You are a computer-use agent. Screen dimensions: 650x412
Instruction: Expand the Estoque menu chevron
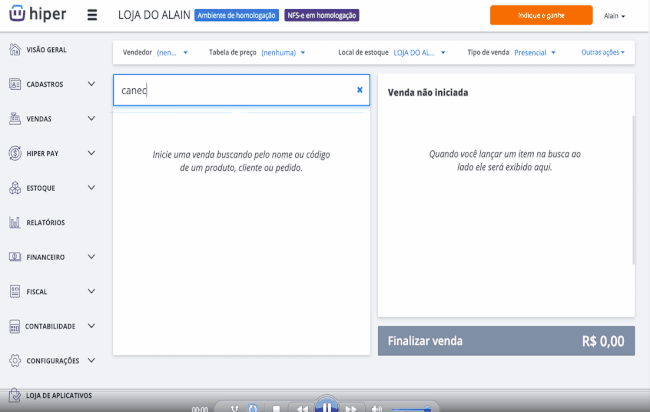pyautogui.click(x=92, y=188)
